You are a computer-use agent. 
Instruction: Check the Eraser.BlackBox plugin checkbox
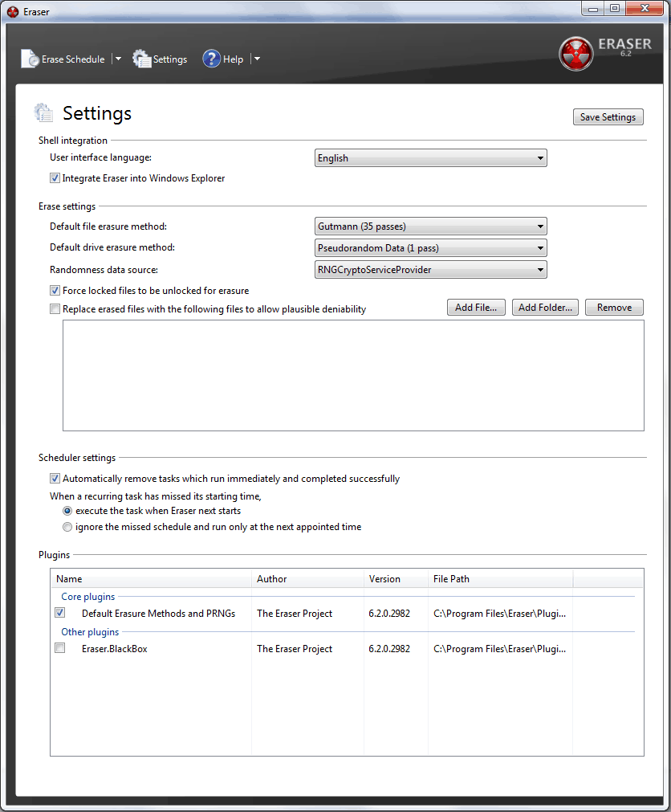60,648
